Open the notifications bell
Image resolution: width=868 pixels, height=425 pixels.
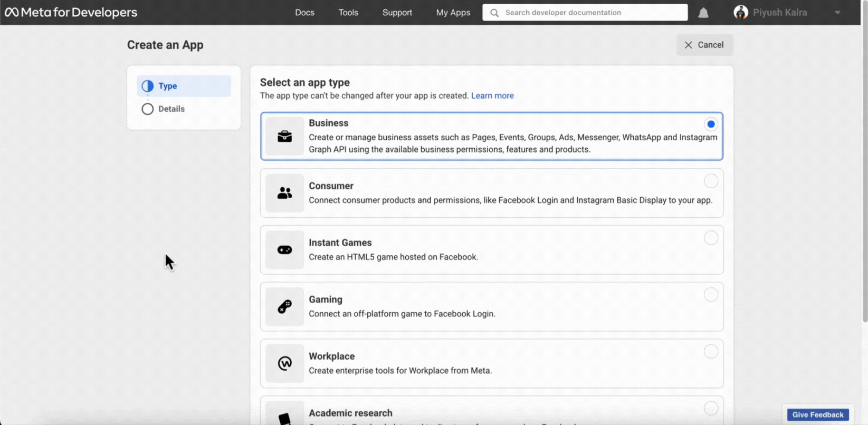[x=703, y=13]
